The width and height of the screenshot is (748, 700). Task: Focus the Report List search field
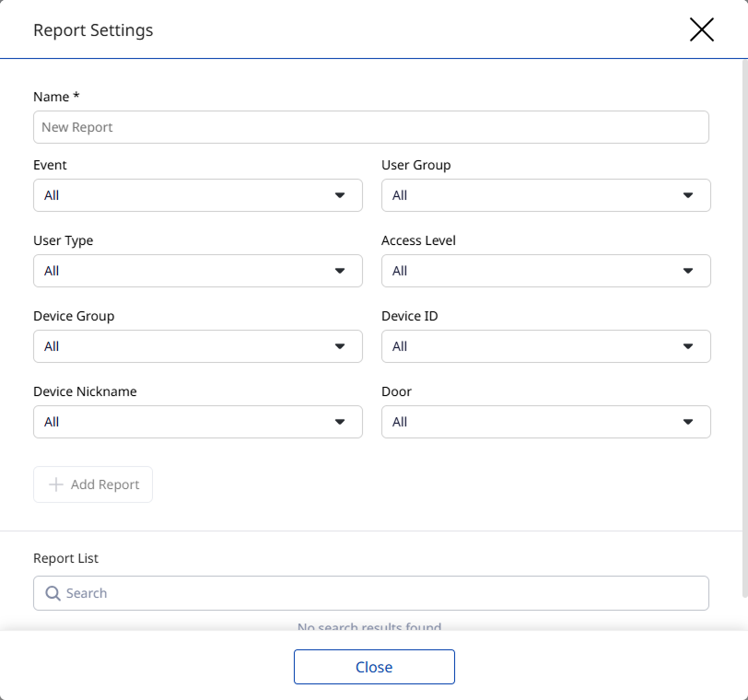pyautogui.click(x=378, y=593)
